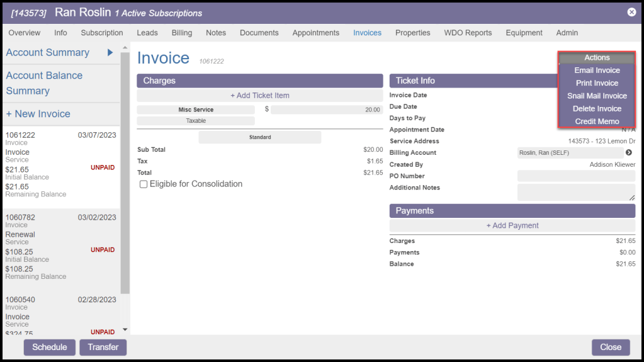Switch to the Subscription tab
The image size is (644, 362).
[x=102, y=33]
